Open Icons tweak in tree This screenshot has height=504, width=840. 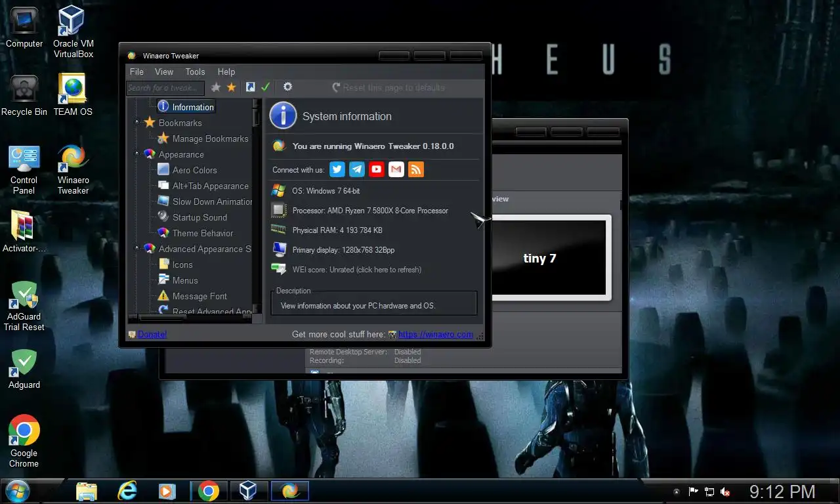(182, 264)
